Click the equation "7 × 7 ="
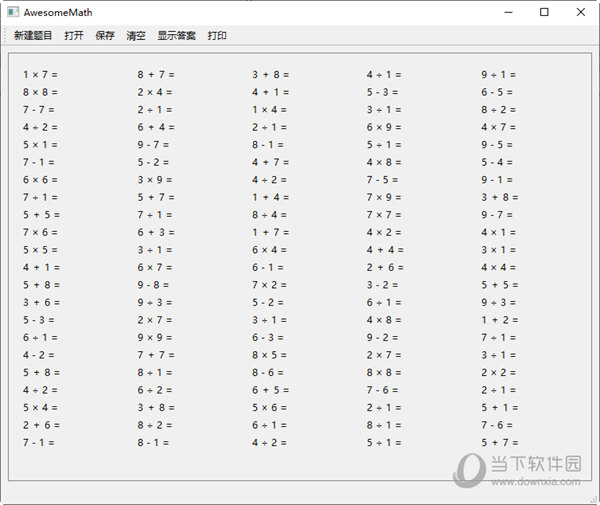 click(384, 215)
